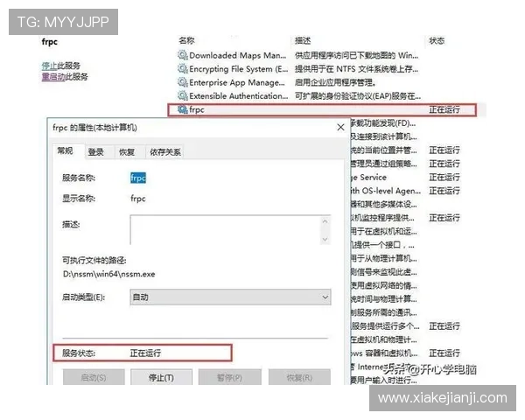The width and height of the screenshot is (525, 420).
Task: Click the 名称 column header
Action: coord(186,40)
